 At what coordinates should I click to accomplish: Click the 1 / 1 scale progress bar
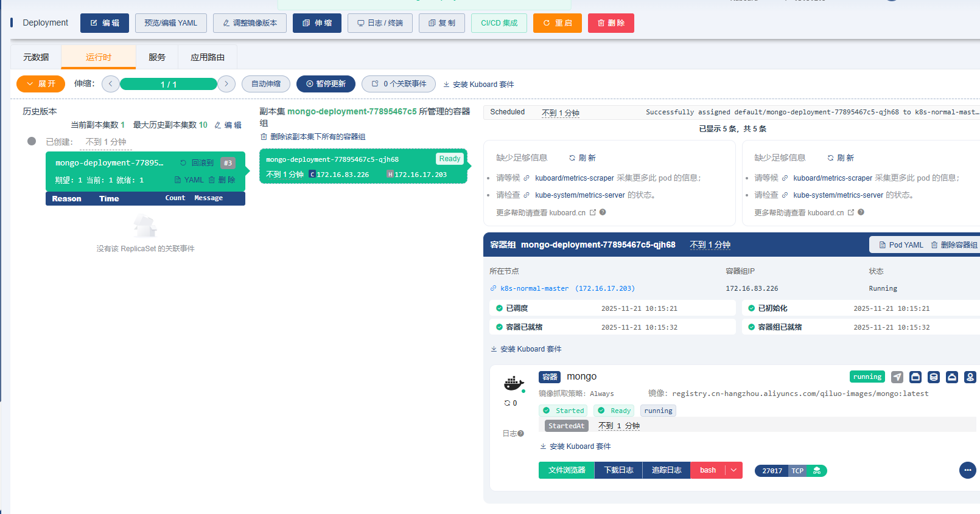169,84
